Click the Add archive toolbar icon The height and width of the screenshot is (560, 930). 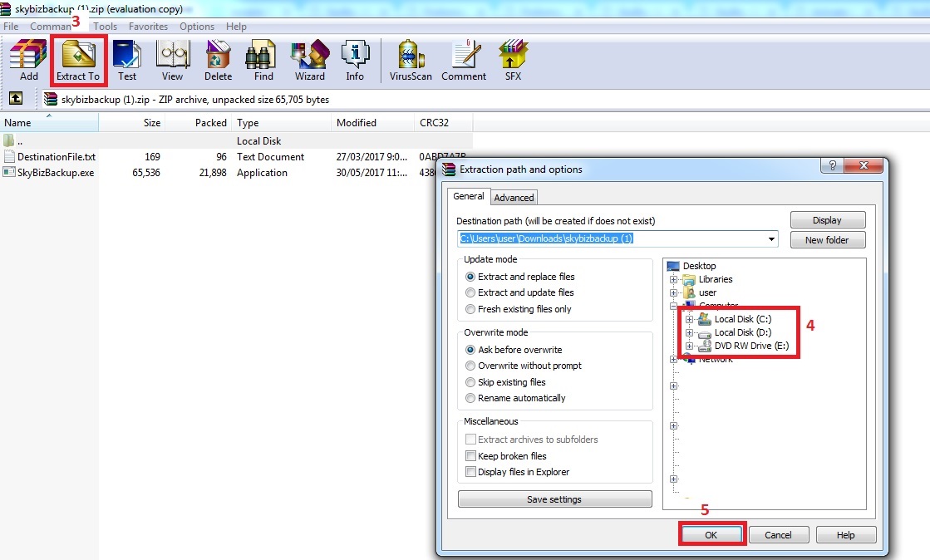(29, 60)
